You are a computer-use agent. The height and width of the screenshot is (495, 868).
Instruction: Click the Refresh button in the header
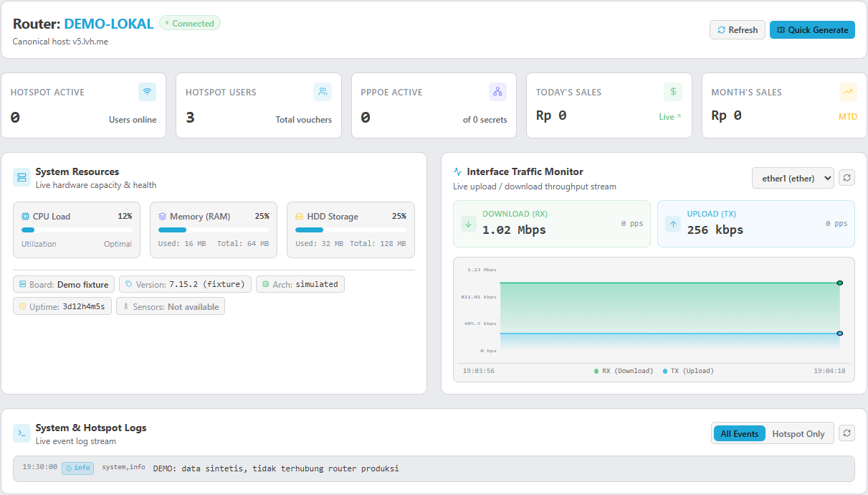(x=738, y=30)
